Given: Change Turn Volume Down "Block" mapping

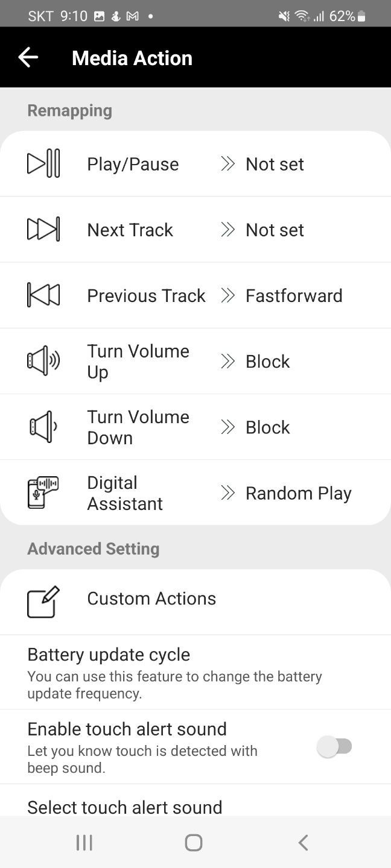Looking at the screenshot, I should (x=268, y=427).
